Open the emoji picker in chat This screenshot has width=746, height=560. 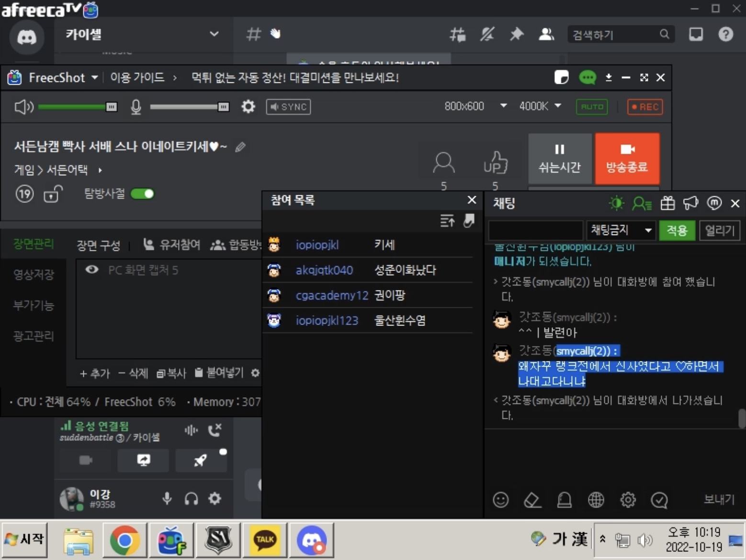point(500,500)
